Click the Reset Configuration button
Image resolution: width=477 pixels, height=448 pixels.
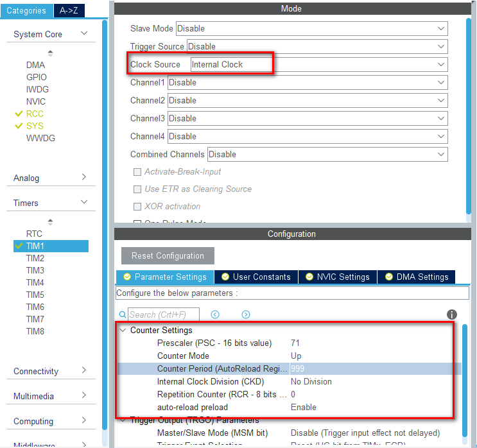click(x=168, y=256)
